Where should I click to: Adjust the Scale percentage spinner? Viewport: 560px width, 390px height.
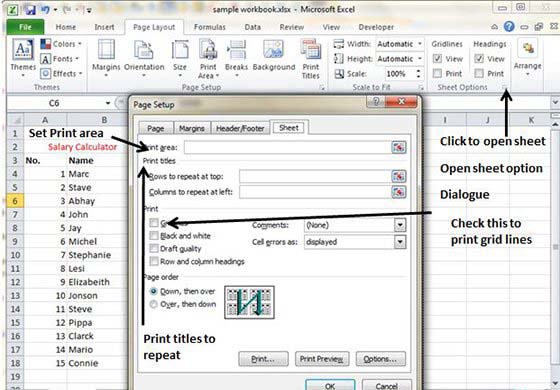[418, 74]
